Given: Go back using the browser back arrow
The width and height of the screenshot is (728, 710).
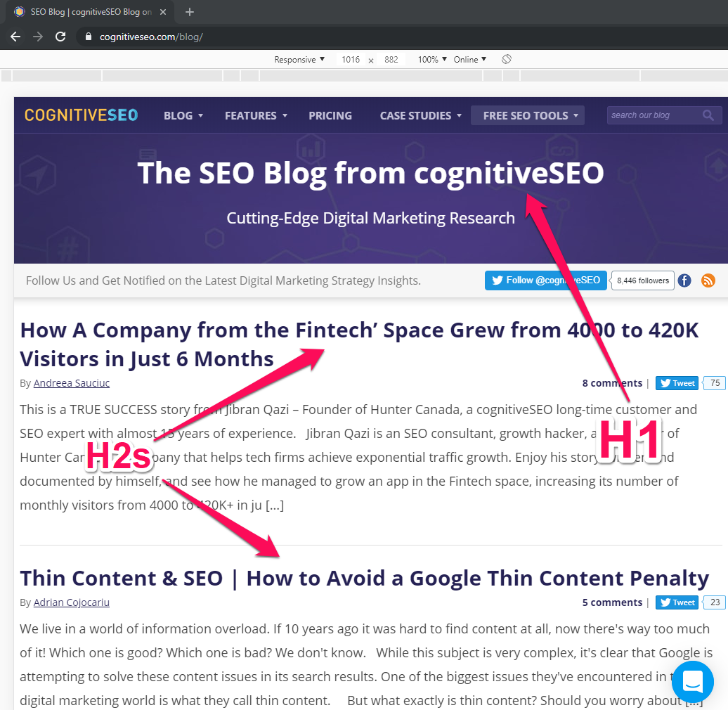Looking at the screenshot, I should 15,36.
